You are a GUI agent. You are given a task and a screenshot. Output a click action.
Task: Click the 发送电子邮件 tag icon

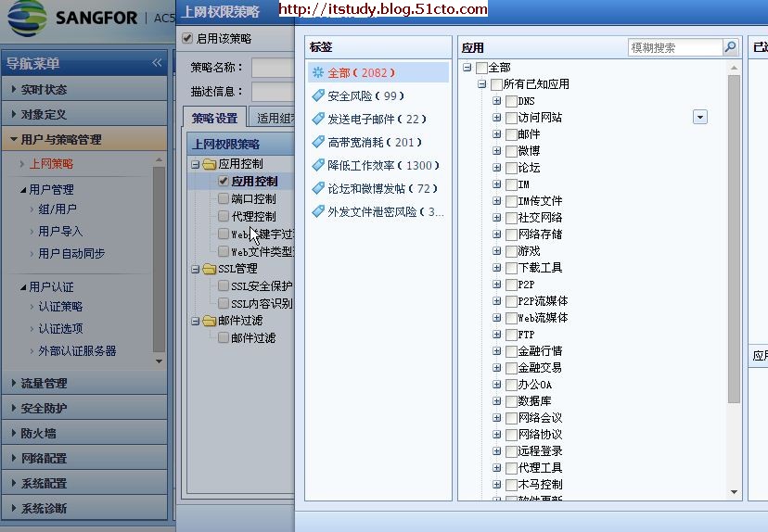(318, 119)
